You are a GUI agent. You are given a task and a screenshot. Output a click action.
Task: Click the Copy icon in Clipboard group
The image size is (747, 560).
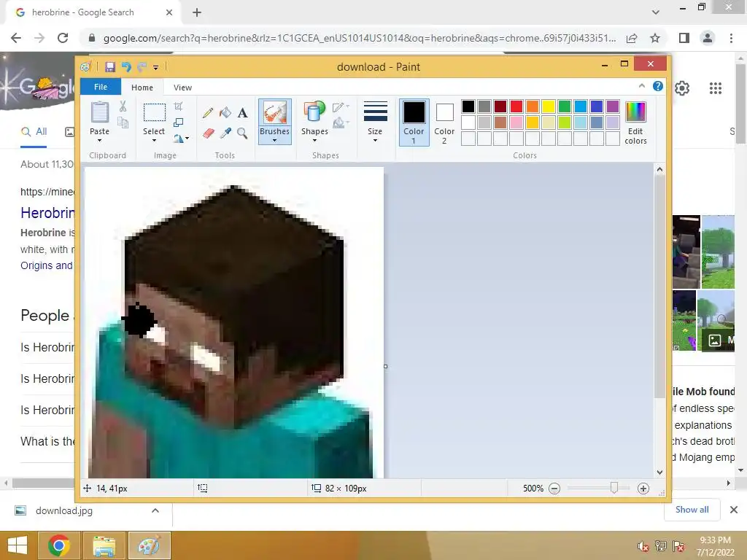pos(123,122)
